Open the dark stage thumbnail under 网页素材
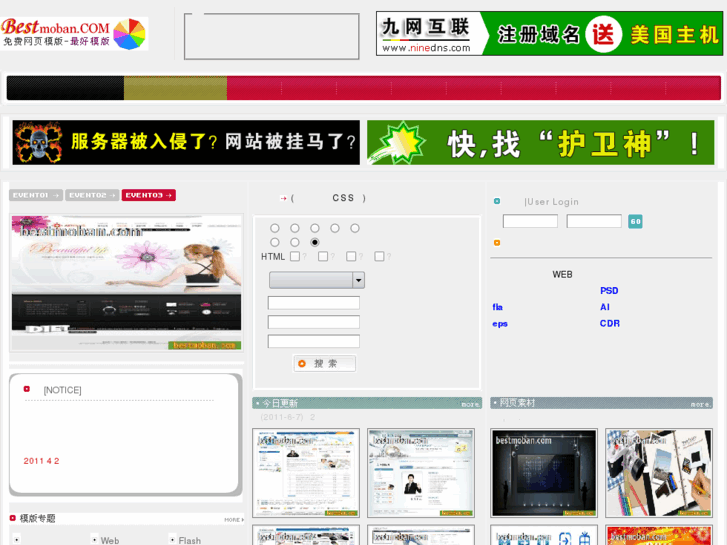 [544, 473]
